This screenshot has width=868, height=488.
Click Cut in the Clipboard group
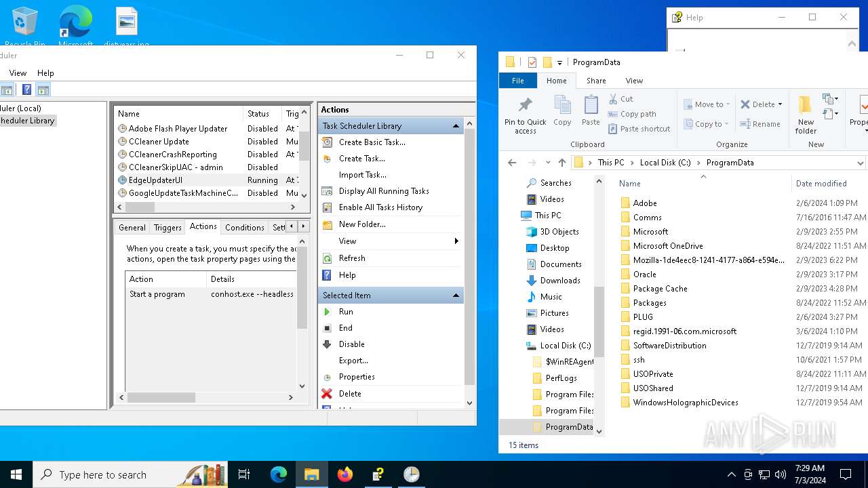click(620, 99)
